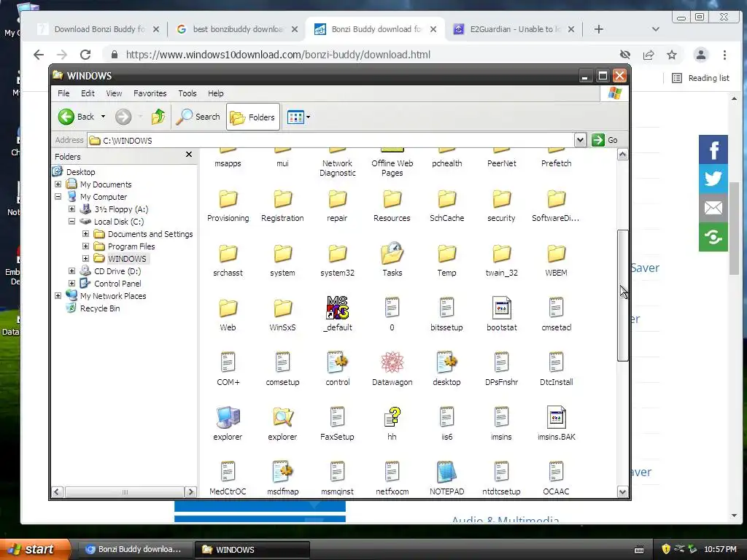The height and width of the screenshot is (560, 747).
Task: Click the file list vertical scrollbar thumb
Action: [622, 295]
